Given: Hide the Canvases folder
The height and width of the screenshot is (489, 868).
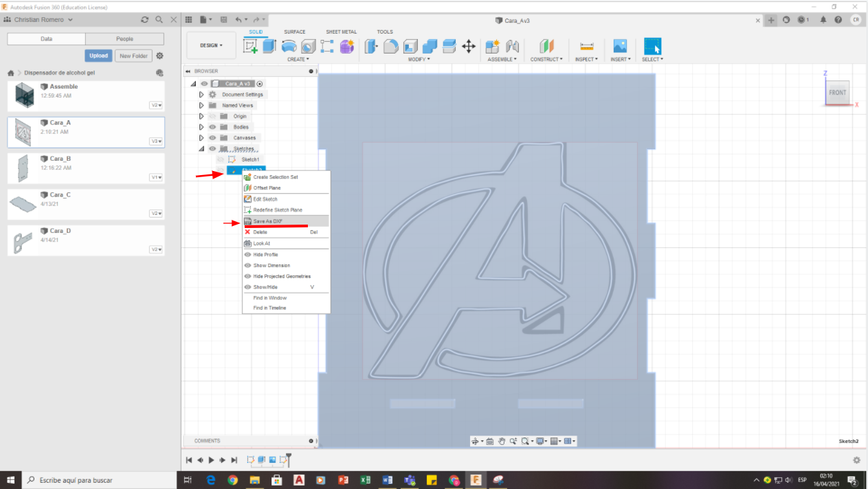Looking at the screenshot, I should coord(212,138).
